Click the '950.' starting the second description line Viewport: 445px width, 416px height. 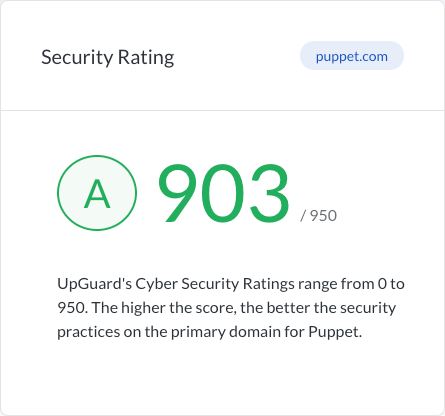coord(72,308)
